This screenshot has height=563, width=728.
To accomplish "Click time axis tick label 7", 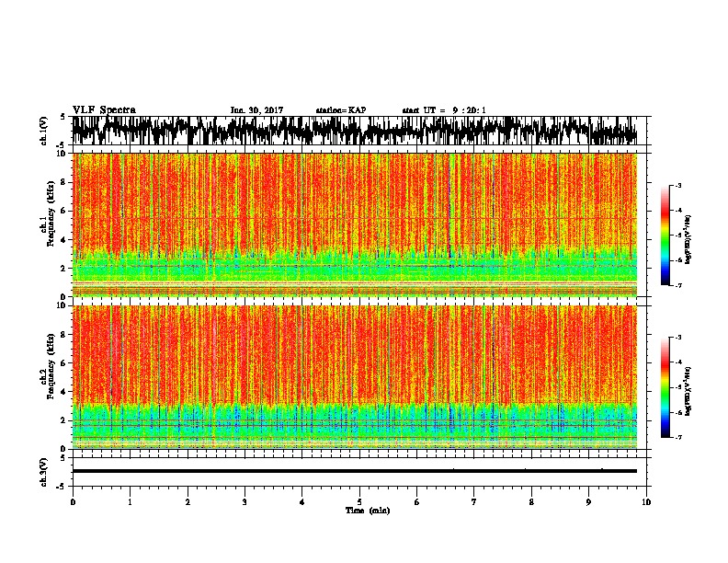I will click(x=474, y=502).
